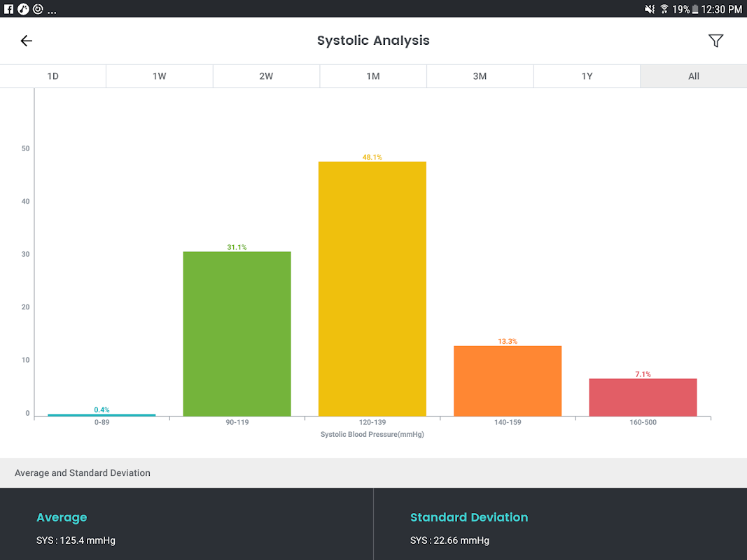Keep the All range option selected
Image resolution: width=747 pixels, height=560 pixels.
693,76
